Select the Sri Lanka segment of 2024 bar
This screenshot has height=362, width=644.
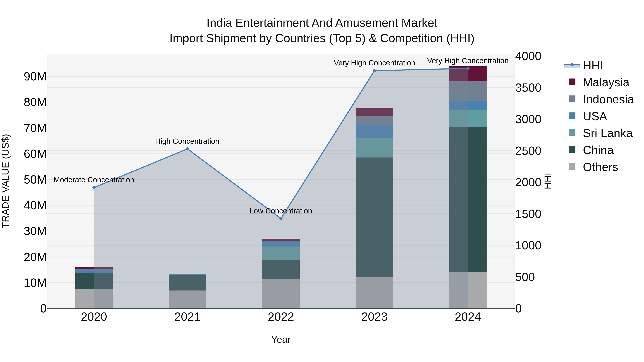point(468,118)
